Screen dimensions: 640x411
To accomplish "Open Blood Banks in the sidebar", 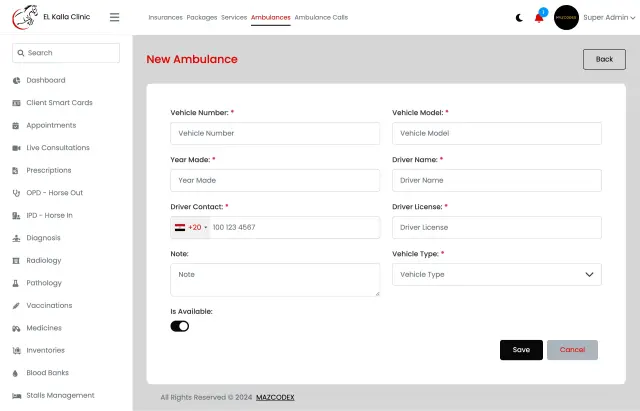I will tap(47, 373).
